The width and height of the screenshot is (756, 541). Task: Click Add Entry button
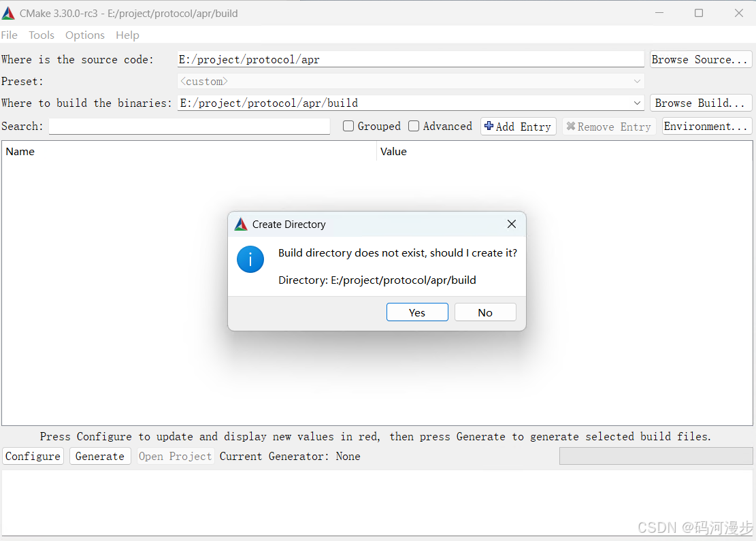(x=519, y=127)
